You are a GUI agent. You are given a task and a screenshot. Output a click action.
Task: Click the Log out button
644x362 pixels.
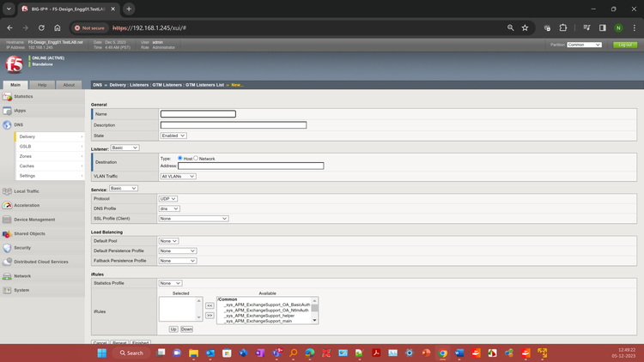tap(624, 45)
